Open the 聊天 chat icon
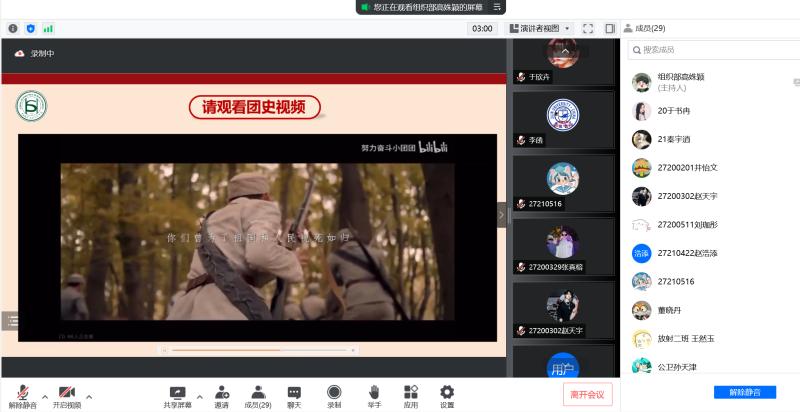800x412 pixels. coord(294,395)
